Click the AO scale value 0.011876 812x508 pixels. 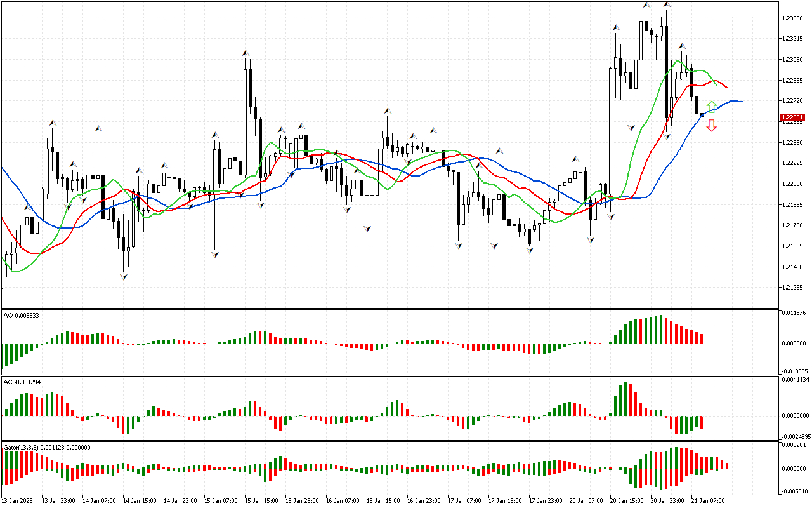(794, 314)
